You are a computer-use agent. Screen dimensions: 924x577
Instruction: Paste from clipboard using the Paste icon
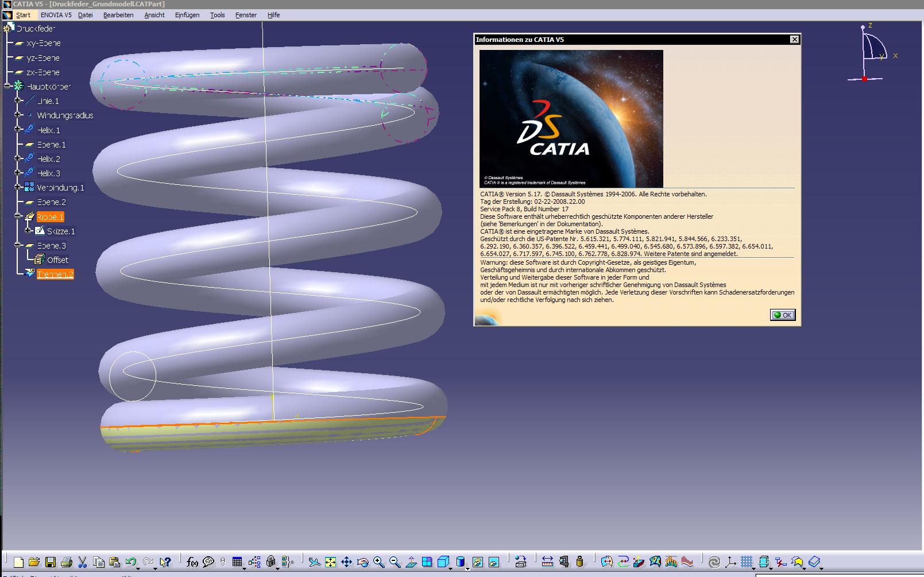[115, 562]
